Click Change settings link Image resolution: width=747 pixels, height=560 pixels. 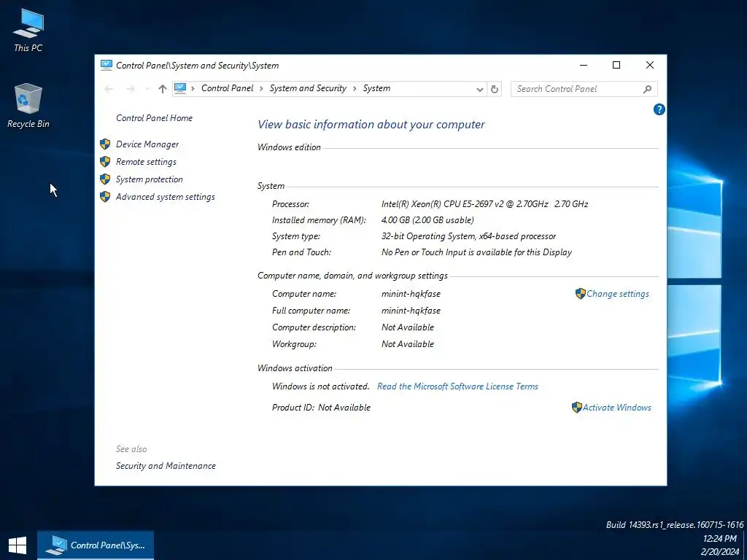[617, 294]
